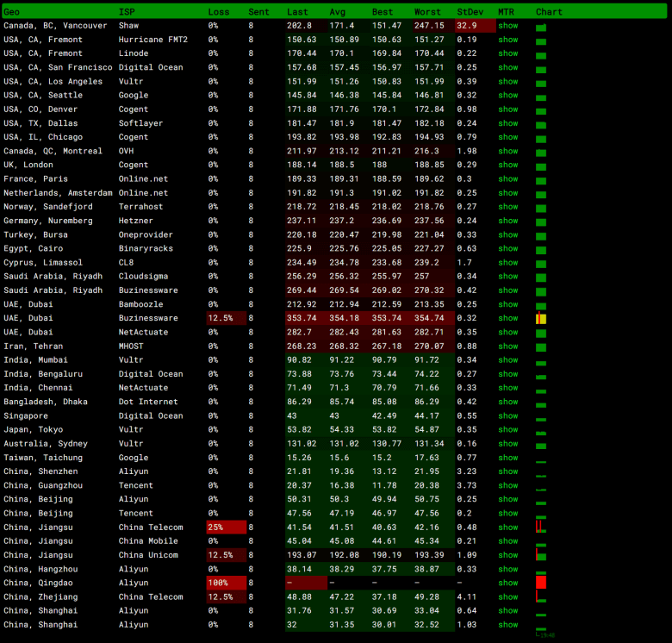The image size is (672, 643).
Task: Click show link for Limassol CL8
Action: coord(507,262)
